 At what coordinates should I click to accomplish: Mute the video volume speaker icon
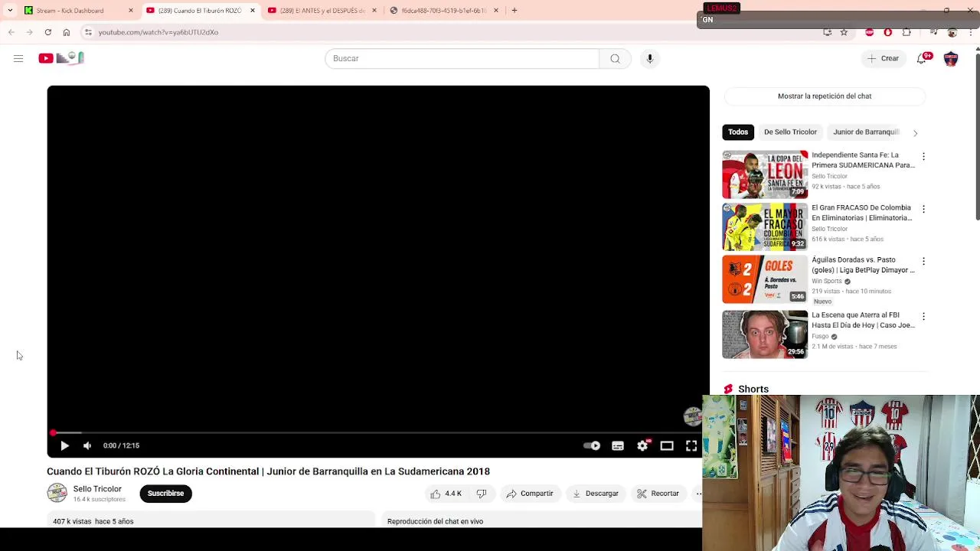(x=87, y=445)
